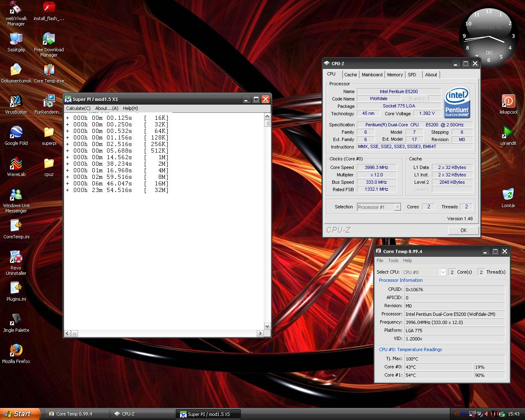
Task: Open Calculate(C) menu in Super PI
Action: point(78,108)
